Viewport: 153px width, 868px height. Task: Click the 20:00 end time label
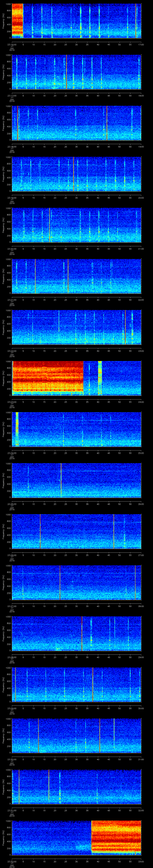141,198
